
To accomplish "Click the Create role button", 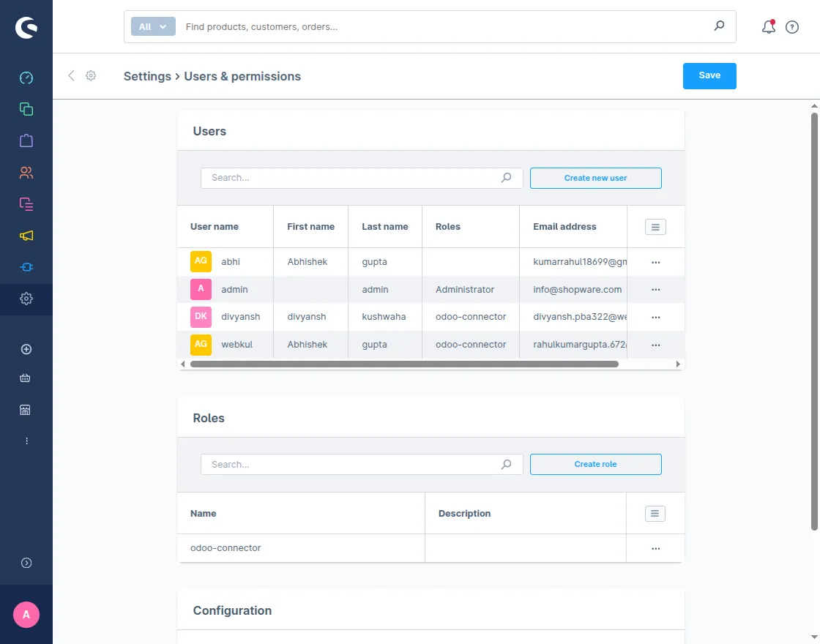I will pos(596,464).
